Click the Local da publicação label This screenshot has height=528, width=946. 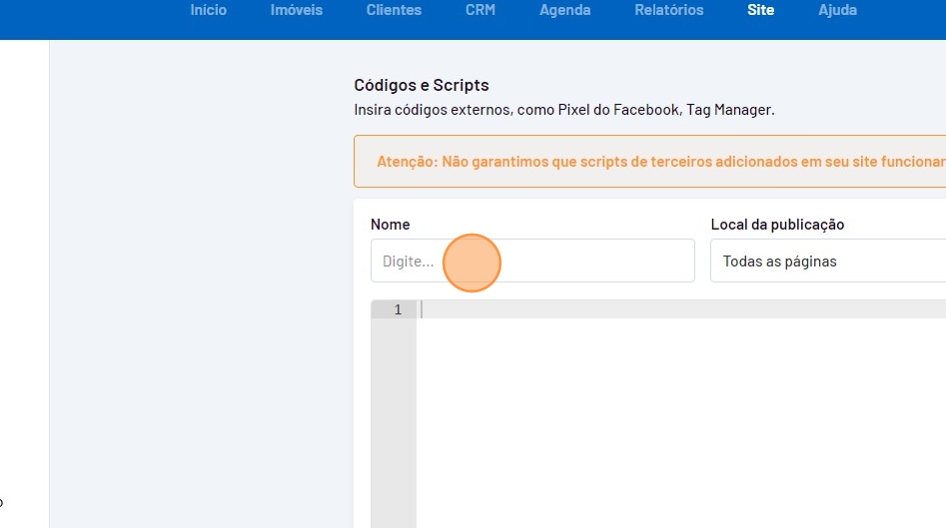777,224
